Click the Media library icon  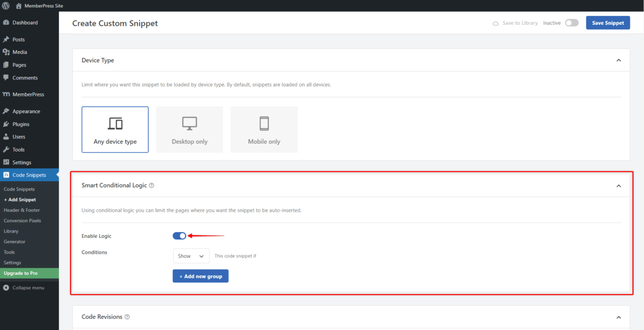[x=6, y=52]
